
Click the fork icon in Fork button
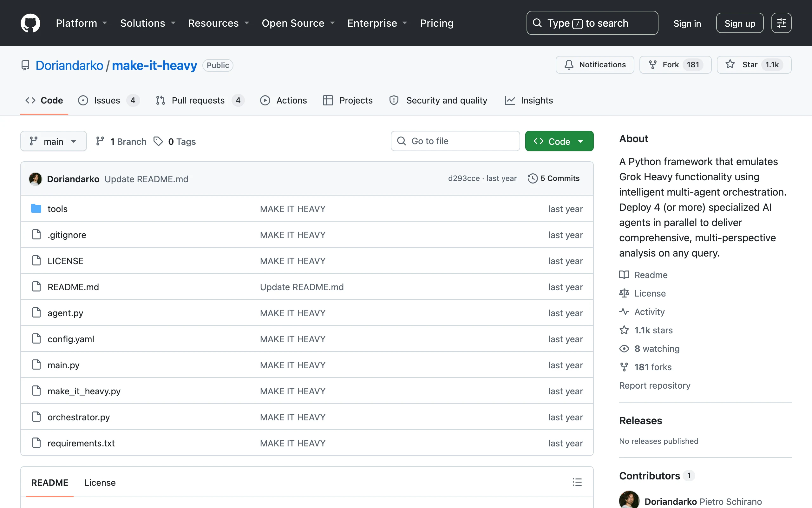[x=653, y=64]
